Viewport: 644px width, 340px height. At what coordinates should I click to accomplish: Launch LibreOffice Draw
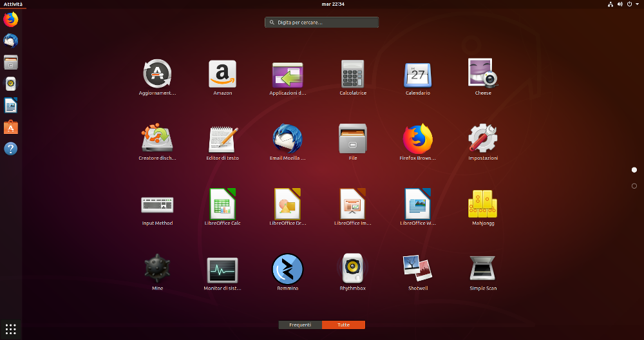coord(287,203)
